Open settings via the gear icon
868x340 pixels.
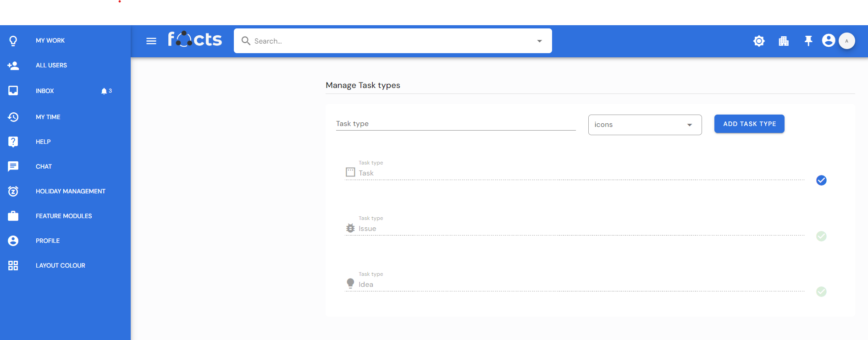(x=759, y=41)
